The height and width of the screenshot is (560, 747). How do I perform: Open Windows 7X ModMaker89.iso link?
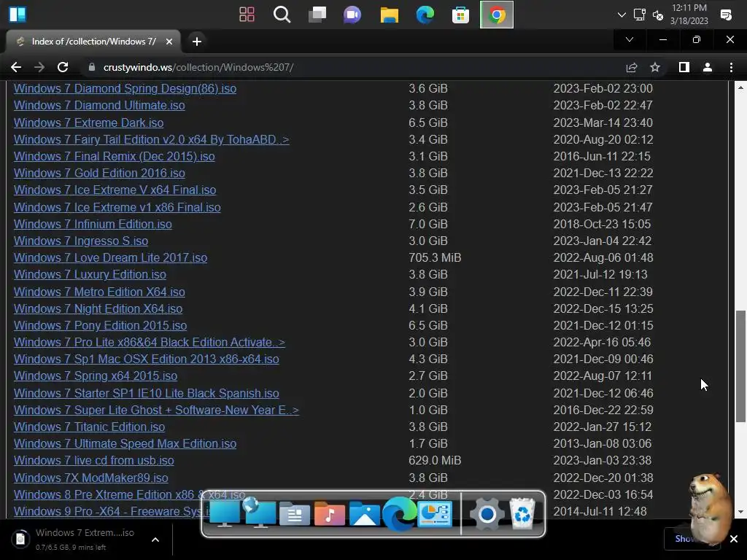tap(90, 478)
